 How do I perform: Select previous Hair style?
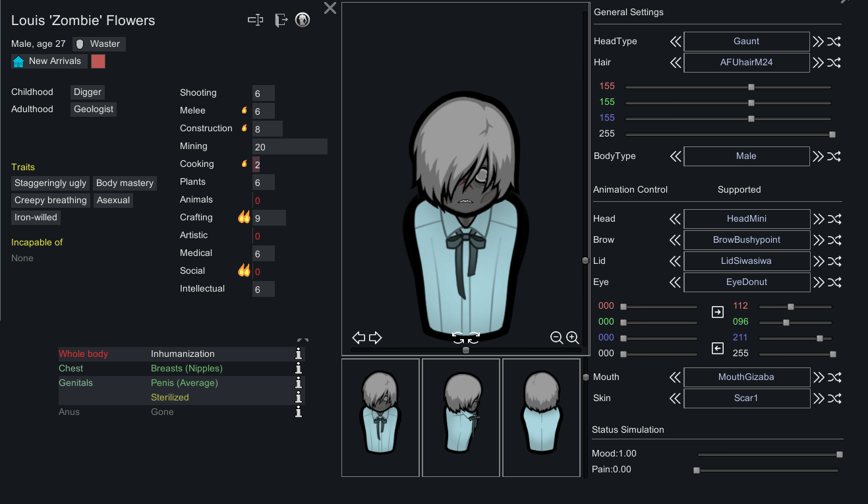click(676, 63)
